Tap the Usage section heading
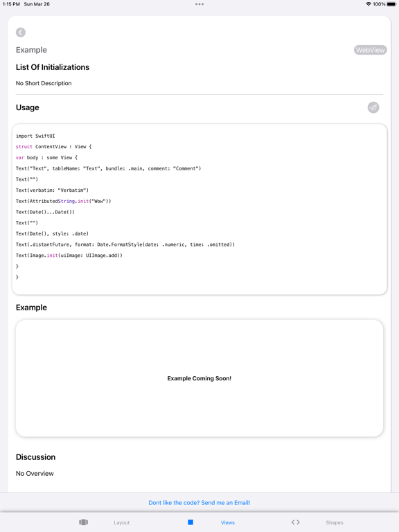This screenshot has width=399, height=532. (x=28, y=107)
